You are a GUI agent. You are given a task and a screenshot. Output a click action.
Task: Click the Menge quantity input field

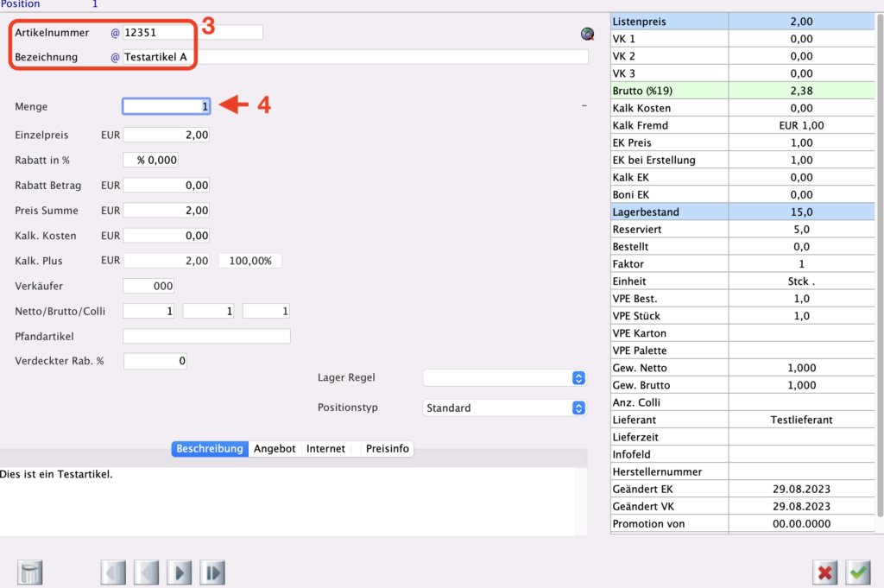coord(166,106)
